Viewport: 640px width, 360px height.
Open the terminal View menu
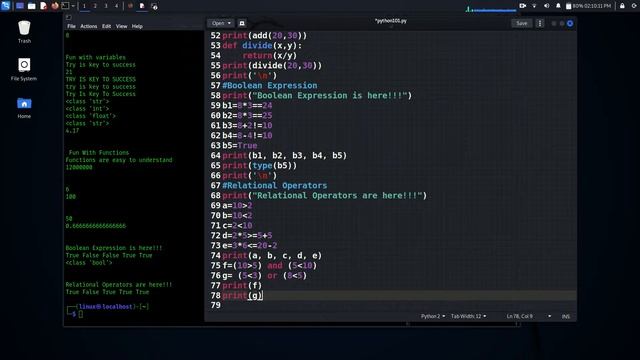pyautogui.click(x=121, y=26)
